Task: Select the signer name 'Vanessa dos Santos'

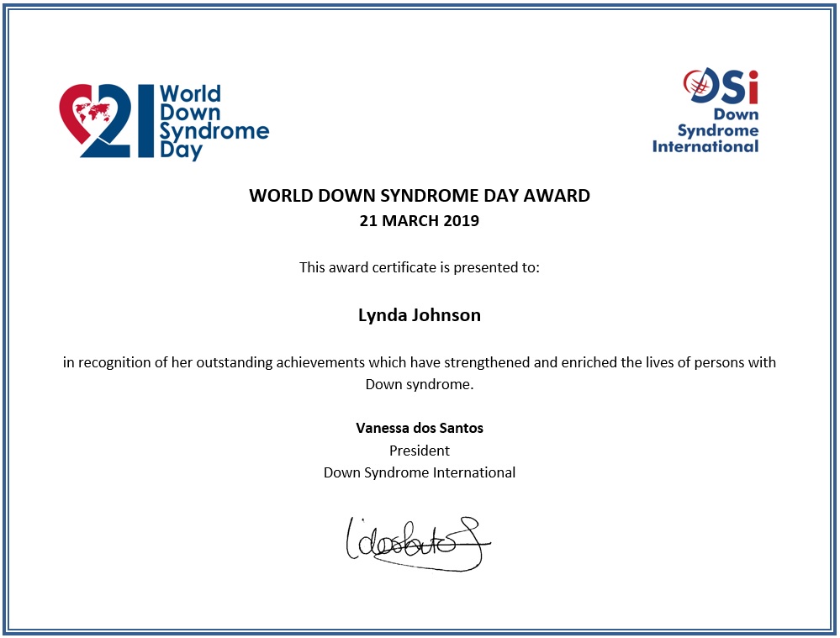Action: 420,428
